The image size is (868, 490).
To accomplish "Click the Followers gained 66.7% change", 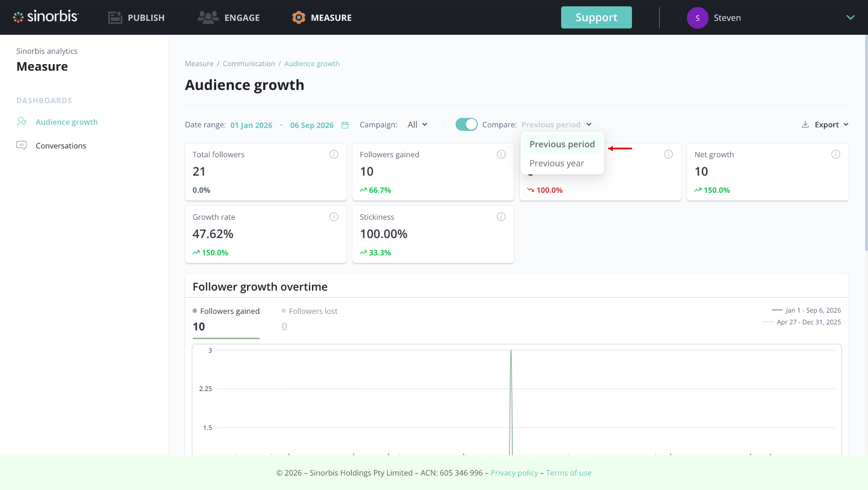I will coord(376,190).
